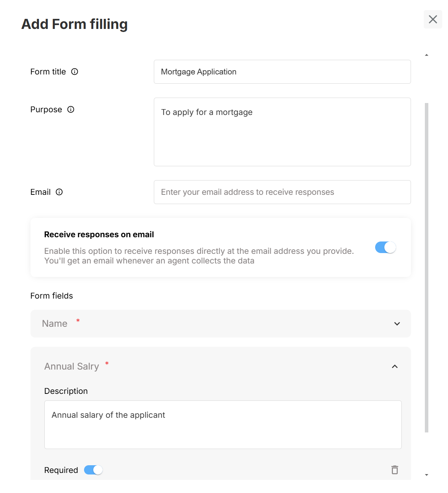The height and width of the screenshot is (493, 448).
Task: Click the vertical scrollbar thumb
Action: point(426,267)
